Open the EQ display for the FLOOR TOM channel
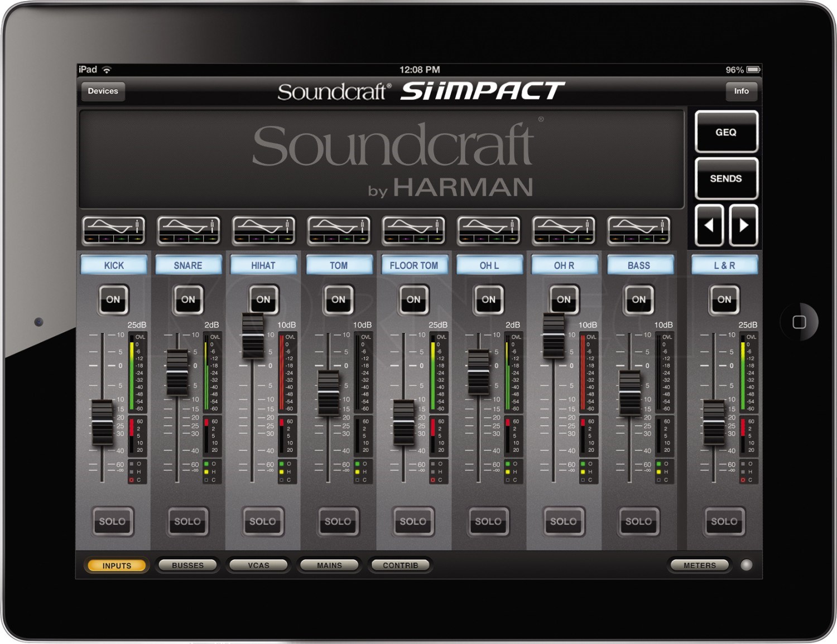837x644 pixels. pos(413,229)
